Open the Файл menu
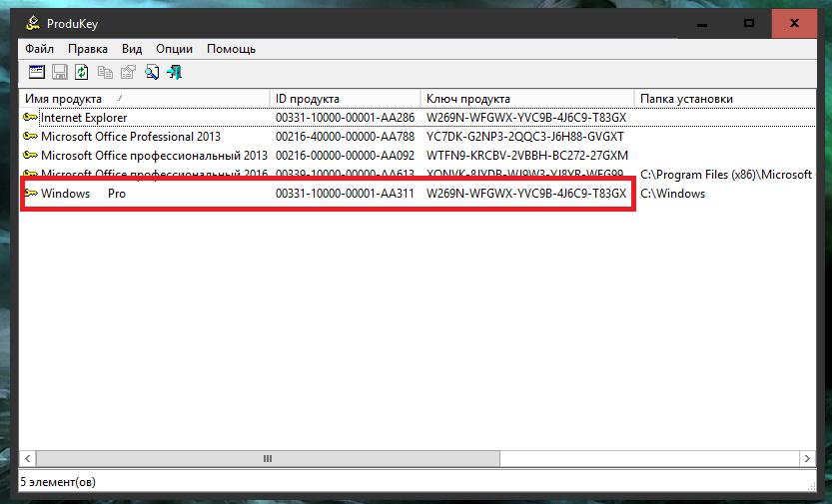Screen dimensions: 832x504 tap(39, 49)
